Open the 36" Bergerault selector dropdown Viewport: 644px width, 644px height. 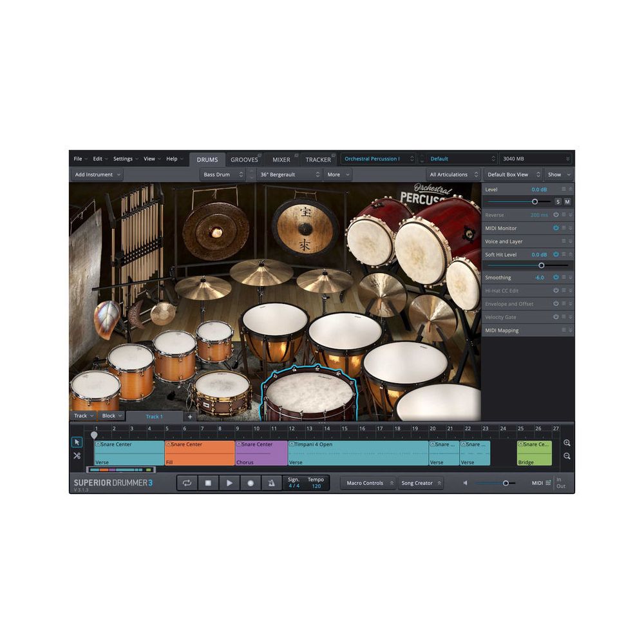[287, 174]
